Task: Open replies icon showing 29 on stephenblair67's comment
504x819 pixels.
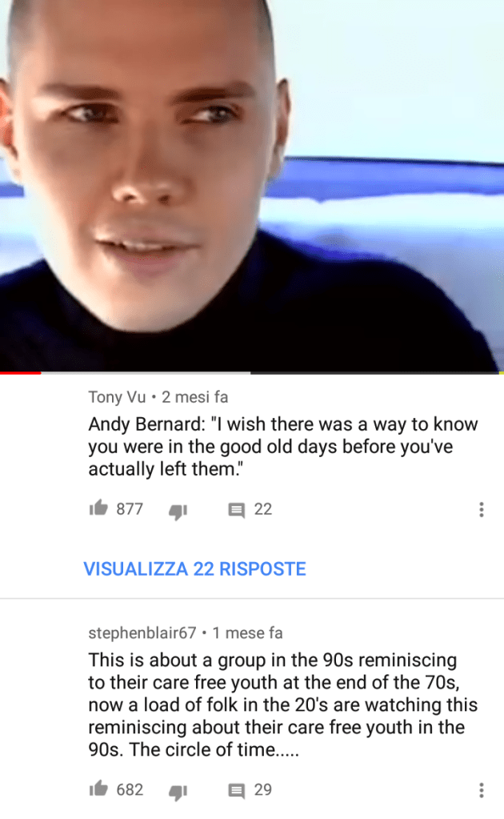Action: click(236, 790)
